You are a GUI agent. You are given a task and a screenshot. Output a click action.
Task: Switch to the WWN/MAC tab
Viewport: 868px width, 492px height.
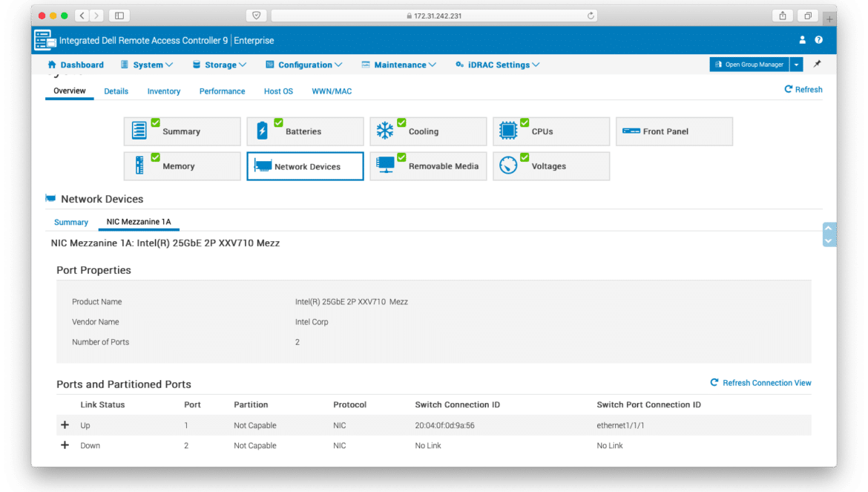click(x=332, y=91)
